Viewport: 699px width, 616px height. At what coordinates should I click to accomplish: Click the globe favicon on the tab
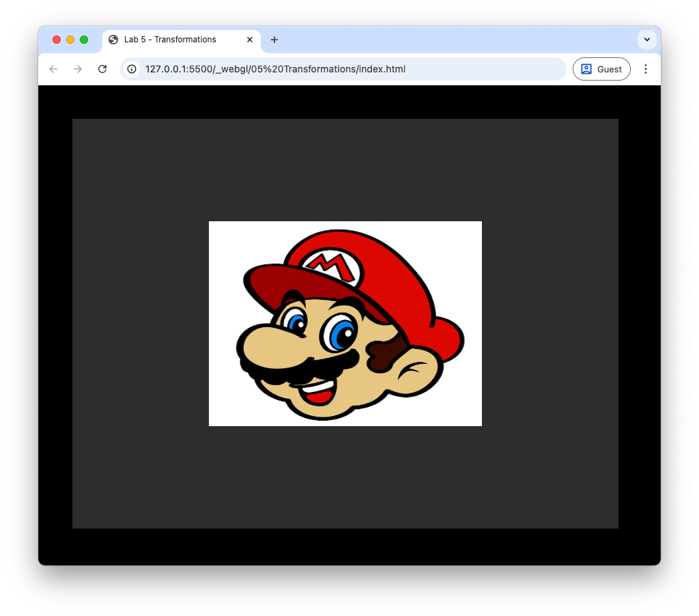coord(113,40)
